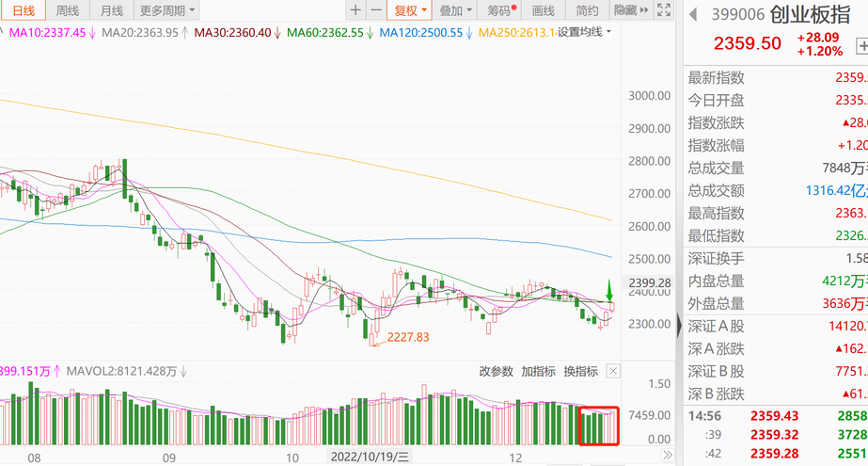Click 最新指数 row

click(x=777, y=77)
